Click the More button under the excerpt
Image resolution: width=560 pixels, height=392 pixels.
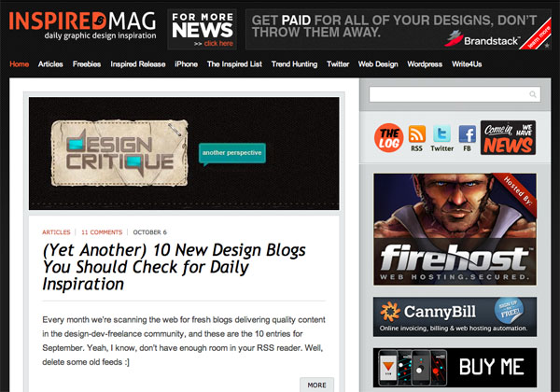coord(316,385)
